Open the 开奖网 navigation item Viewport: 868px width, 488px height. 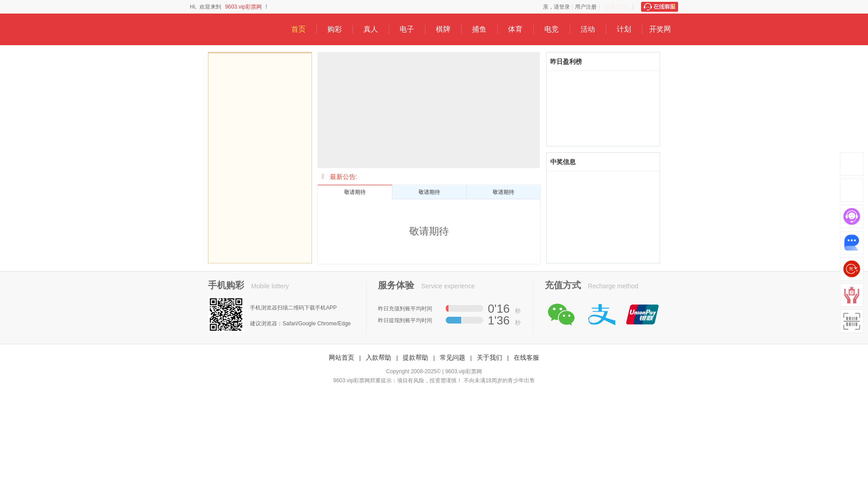[x=660, y=29]
